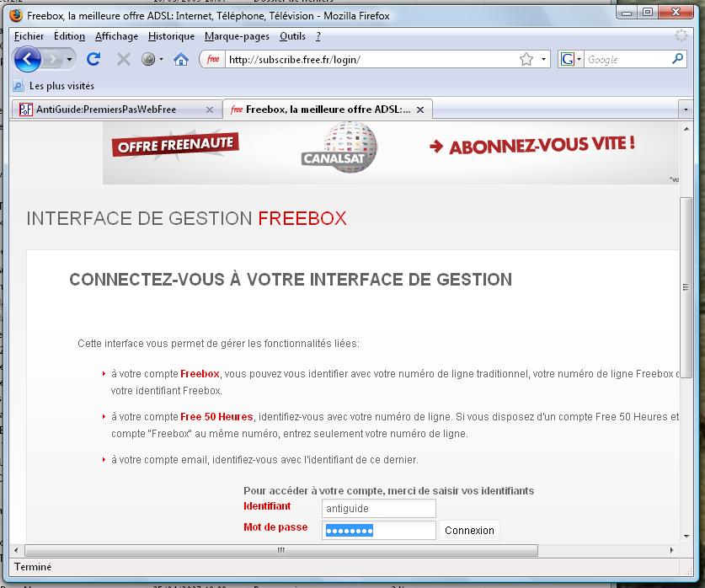Click the INTERFACE DE GESTION FREEBOX heading
The height and width of the screenshot is (588, 705).
pyautogui.click(x=187, y=218)
